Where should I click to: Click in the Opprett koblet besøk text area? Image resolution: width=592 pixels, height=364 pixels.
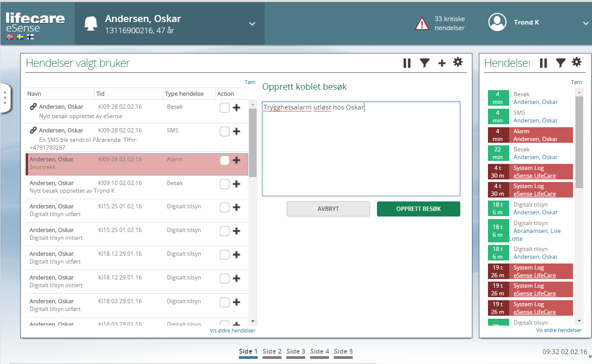361,149
